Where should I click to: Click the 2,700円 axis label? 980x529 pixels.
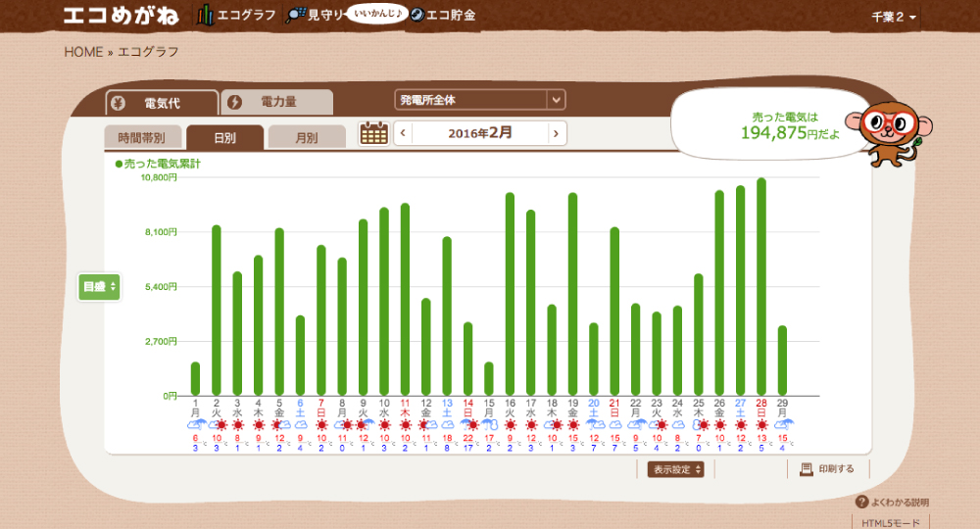point(162,341)
